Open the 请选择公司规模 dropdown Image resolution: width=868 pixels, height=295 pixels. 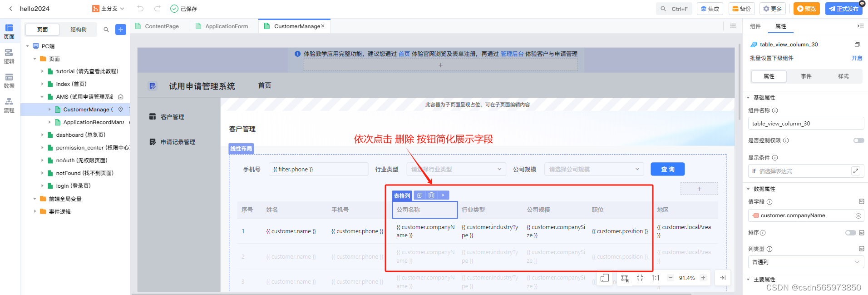coord(594,169)
